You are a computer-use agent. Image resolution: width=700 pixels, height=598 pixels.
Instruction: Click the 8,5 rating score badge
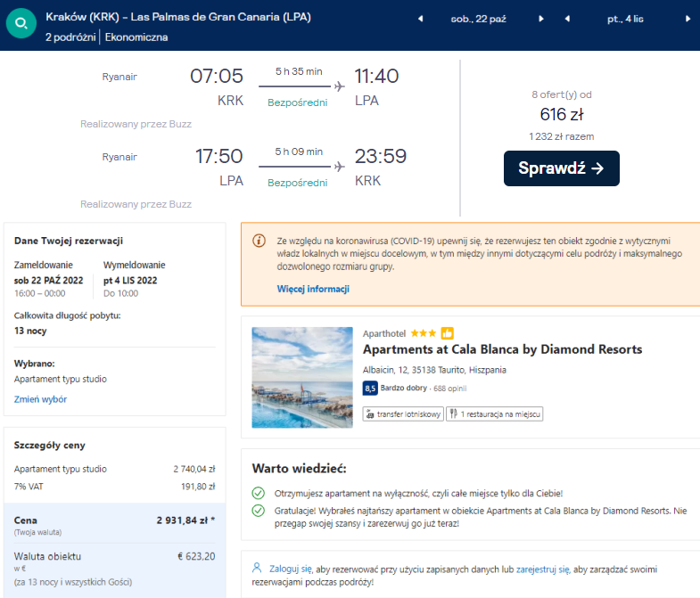pos(370,389)
